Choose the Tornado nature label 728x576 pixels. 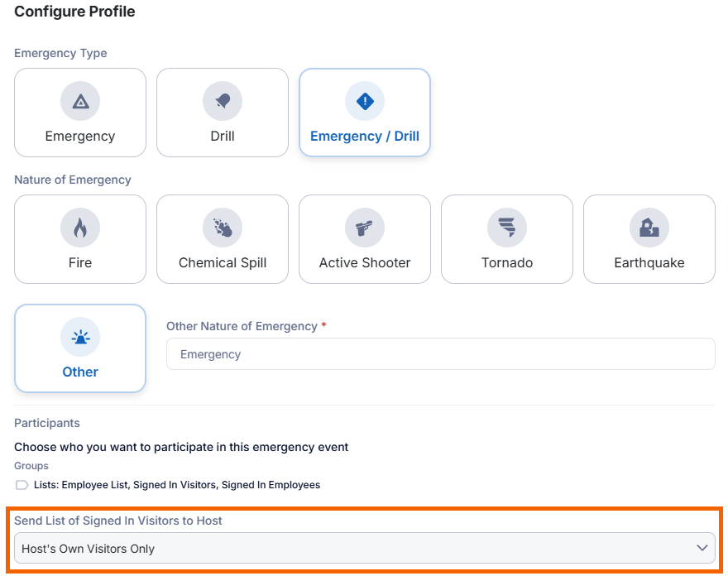pos(507,263)
